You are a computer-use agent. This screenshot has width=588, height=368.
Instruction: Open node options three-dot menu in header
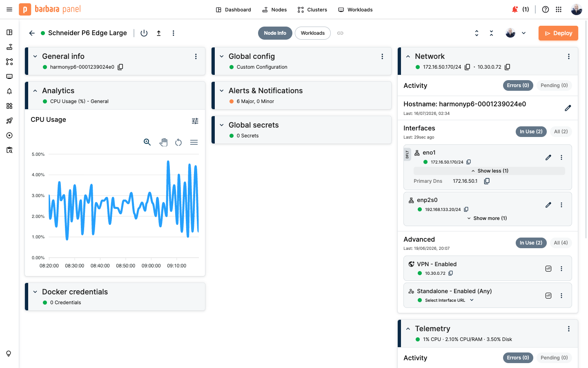(174, 33)
